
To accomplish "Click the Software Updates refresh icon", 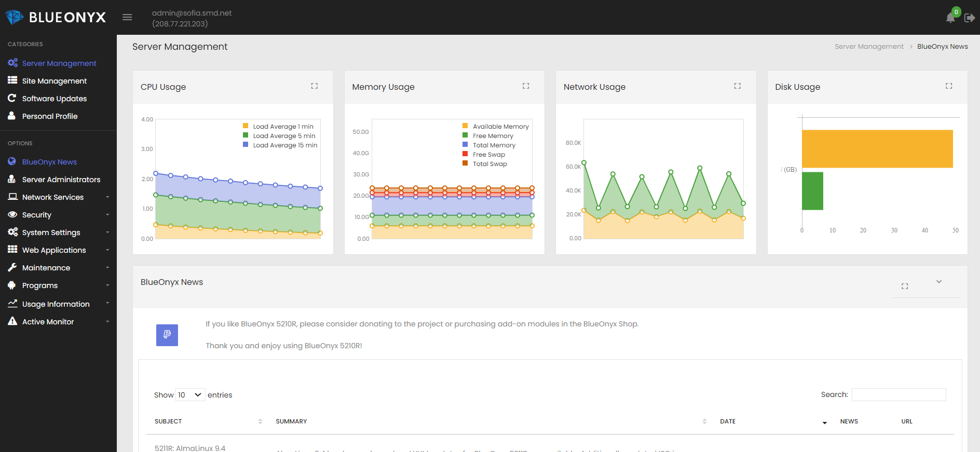I will (12, 98).
